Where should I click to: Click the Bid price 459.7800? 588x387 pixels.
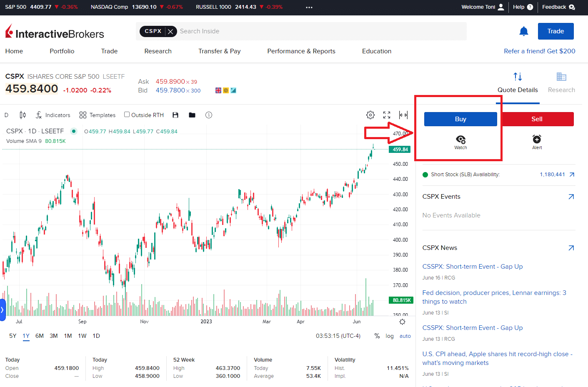point(170,90)
